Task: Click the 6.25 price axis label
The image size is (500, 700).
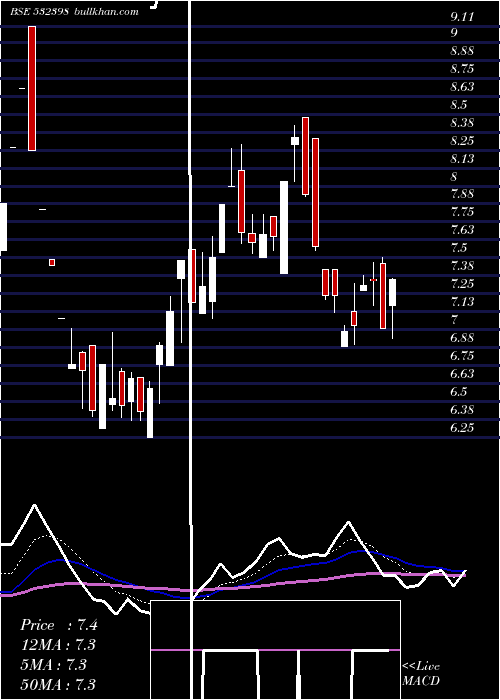Action: (x=462, y=428)
